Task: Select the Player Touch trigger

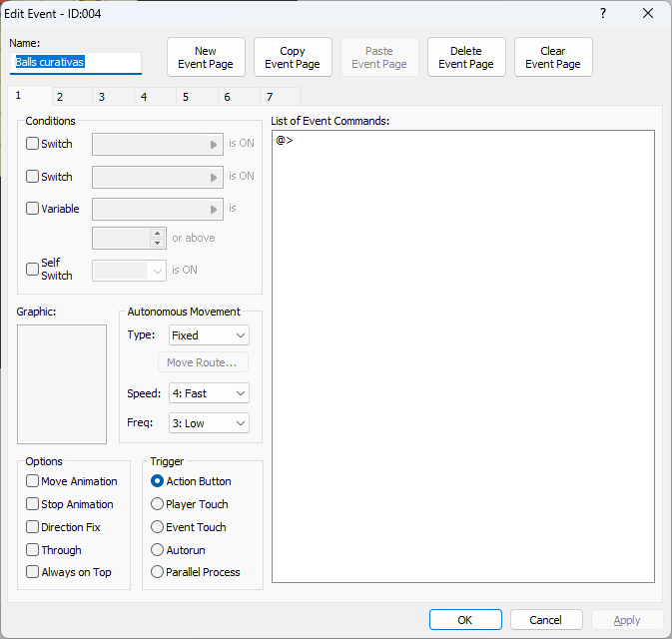Action: pos(158,504)
